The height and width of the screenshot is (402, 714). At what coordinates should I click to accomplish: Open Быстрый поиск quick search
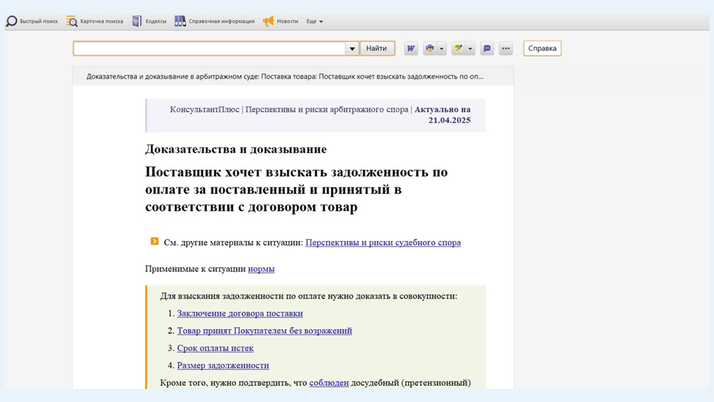pos(32,21)
